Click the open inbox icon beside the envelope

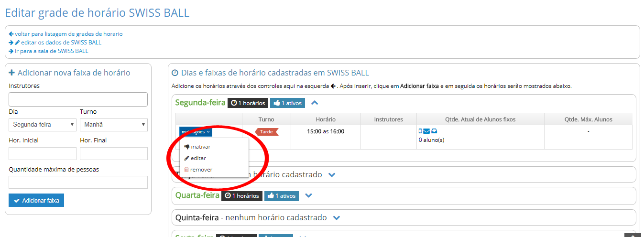click(434, 131)
